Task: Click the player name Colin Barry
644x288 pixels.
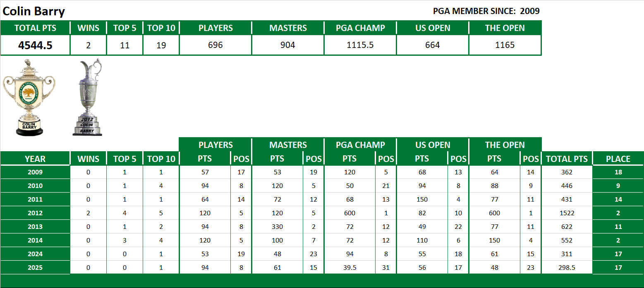Action: [x=34, y=11]
